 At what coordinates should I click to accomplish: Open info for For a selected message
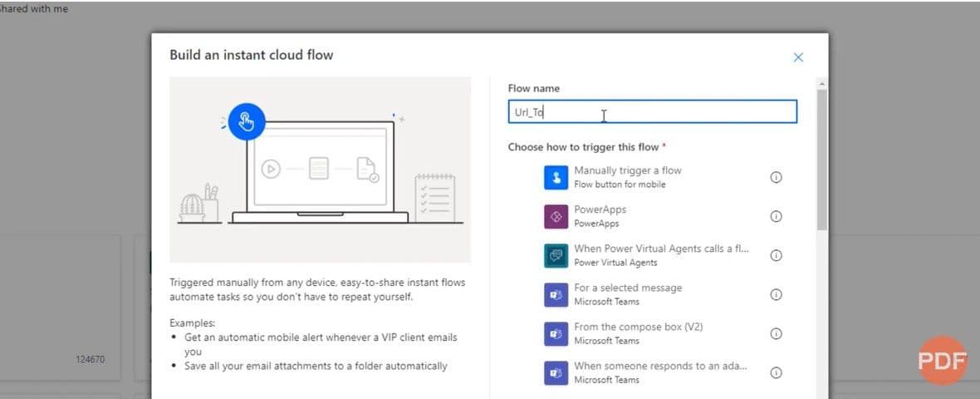[777, 294]
